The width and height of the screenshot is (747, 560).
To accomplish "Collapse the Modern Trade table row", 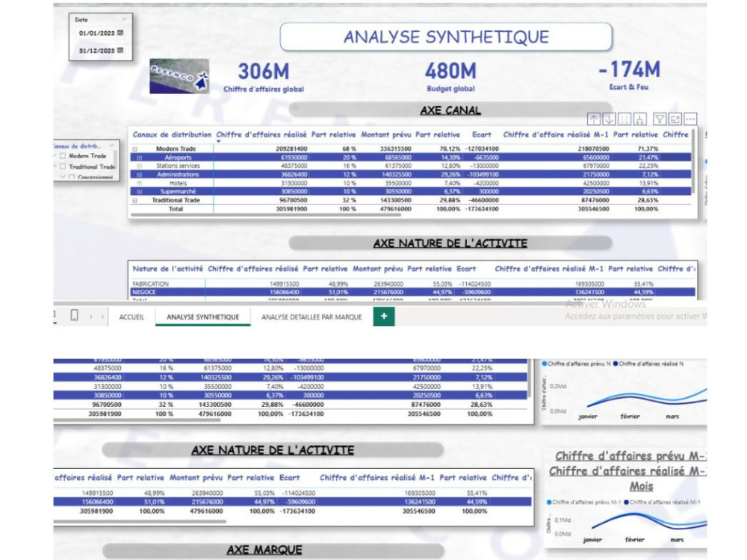I will pos(134,149).
